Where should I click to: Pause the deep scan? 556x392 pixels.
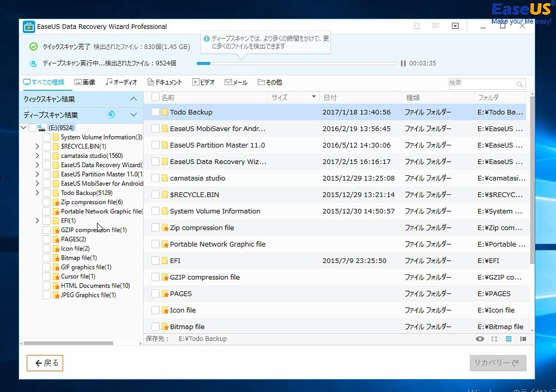pyautogui.click(x=403, y=63)
